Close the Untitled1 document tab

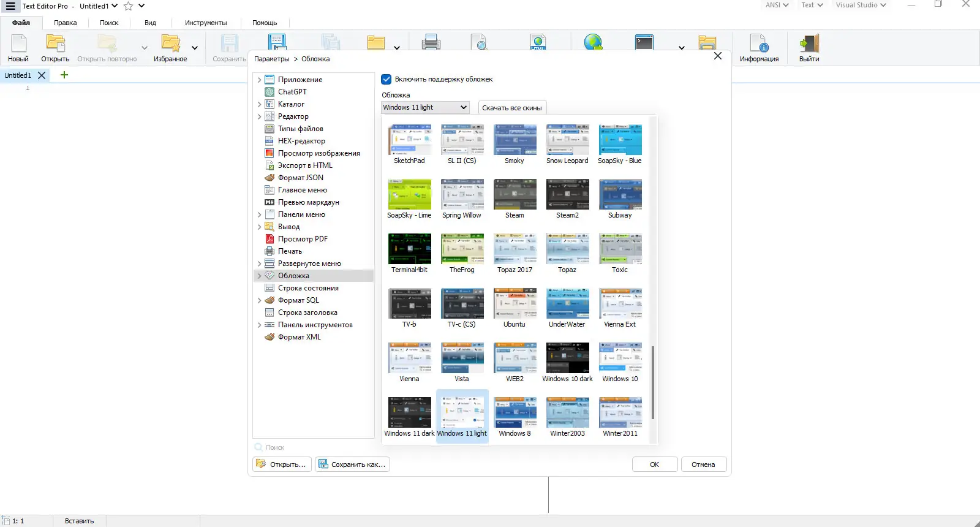42,75
